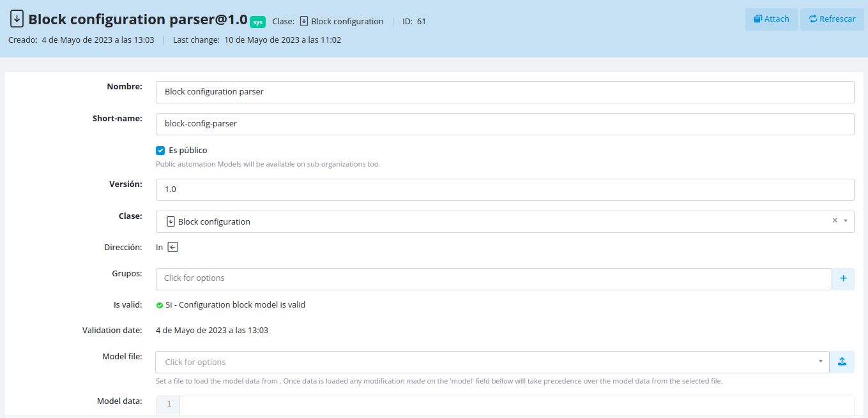Open the Model file dropdown
Viewport: 868px width, 418px height.
tap(820, 362)
